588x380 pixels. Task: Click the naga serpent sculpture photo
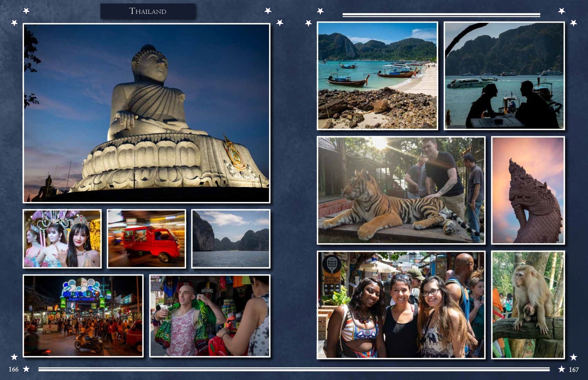click(x=528, y=190)
